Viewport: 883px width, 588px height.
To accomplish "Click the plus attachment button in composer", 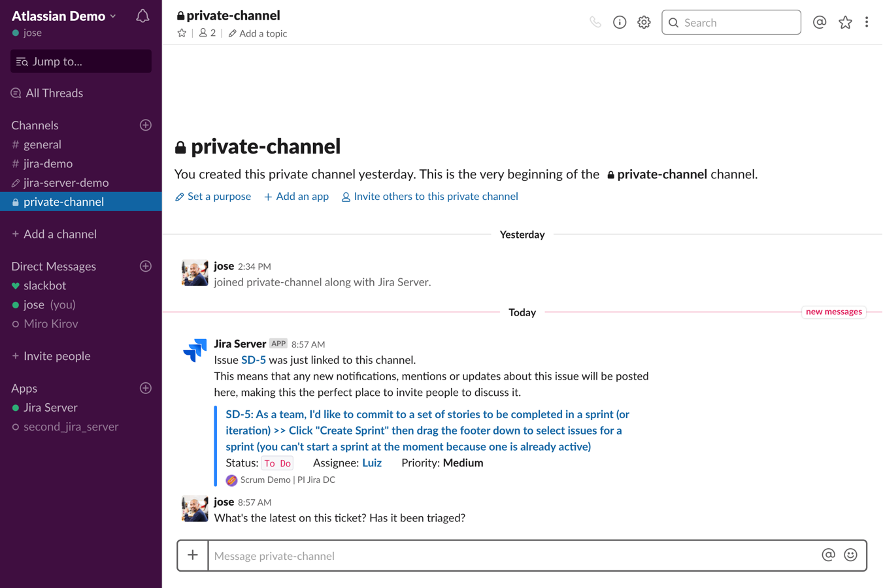I will [x=193, y=555].
